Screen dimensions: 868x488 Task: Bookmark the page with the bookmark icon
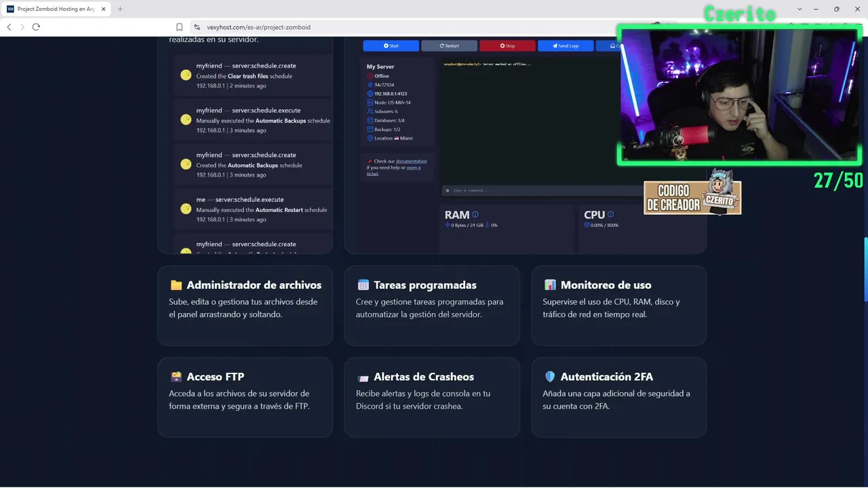tap(180, 27)
